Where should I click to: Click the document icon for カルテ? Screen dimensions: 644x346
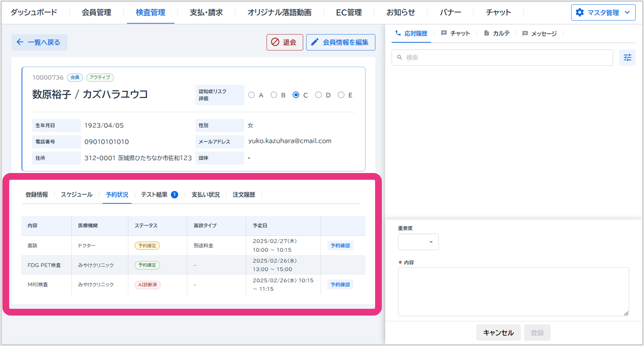(x=486, y=33)
